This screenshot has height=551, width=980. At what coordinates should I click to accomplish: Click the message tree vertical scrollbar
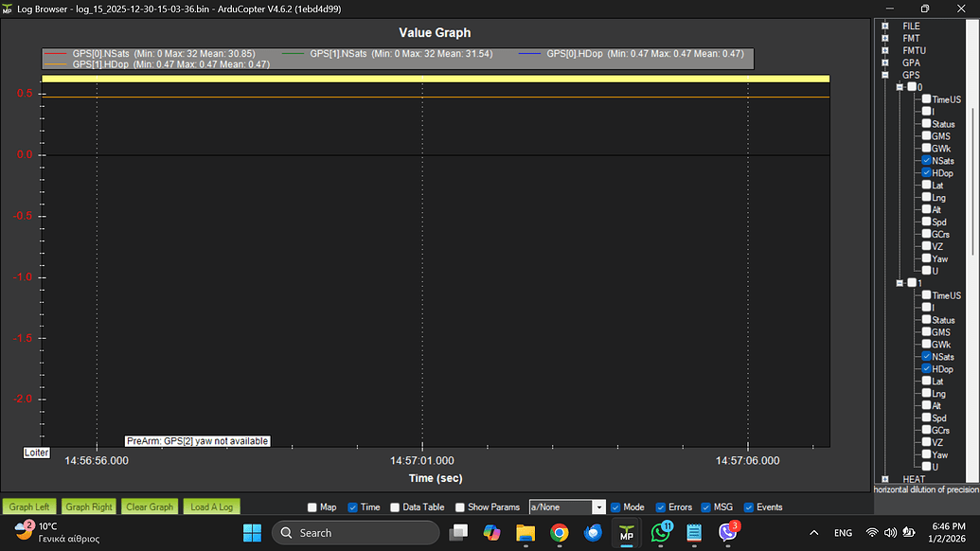point(971,181)
